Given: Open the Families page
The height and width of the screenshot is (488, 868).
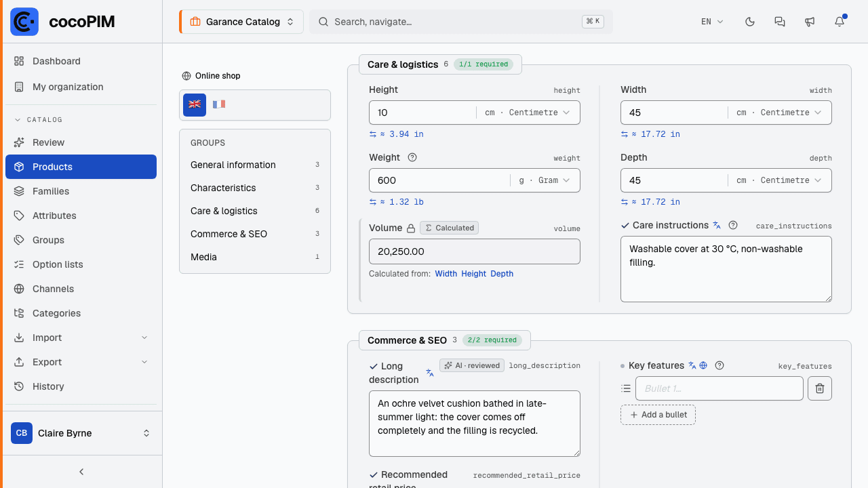Looking at the screenshot, I should (81, 191).
